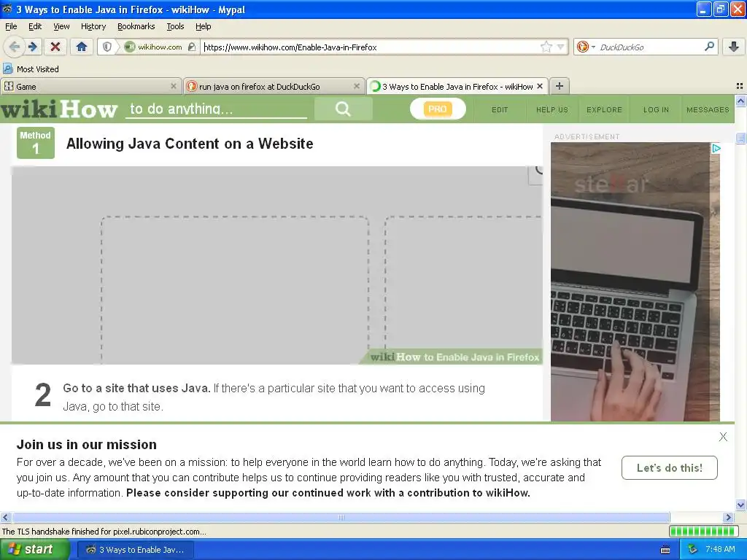
Task: Click the green page loading progress bar
Action: coord(703,531)
